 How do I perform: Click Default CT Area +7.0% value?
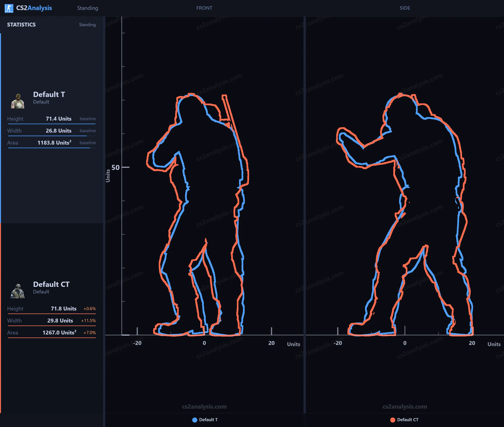[x=90, y=333]
